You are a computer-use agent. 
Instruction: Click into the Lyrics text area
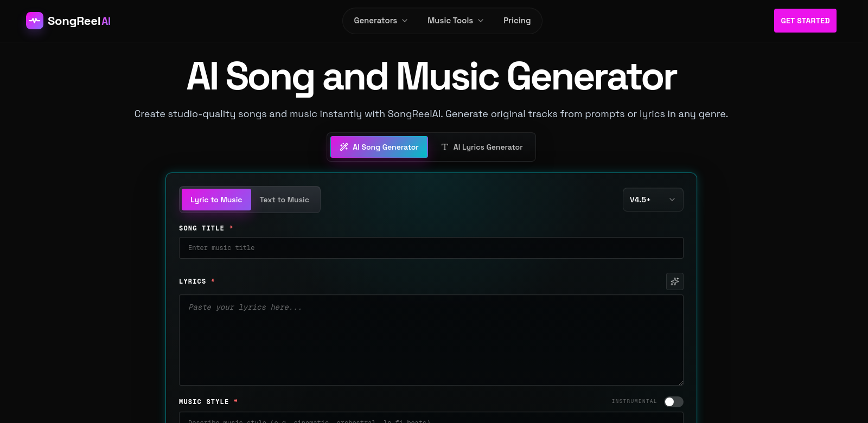tap(431, 340)
